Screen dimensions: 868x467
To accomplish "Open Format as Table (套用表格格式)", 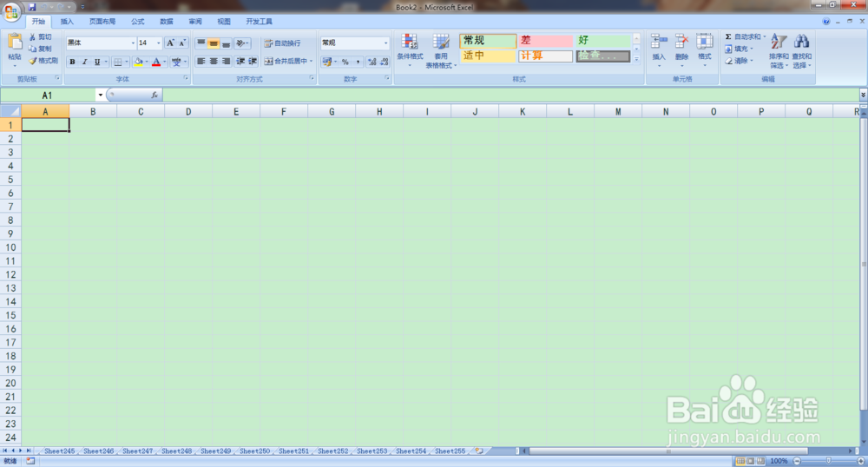I will [441, 51].
